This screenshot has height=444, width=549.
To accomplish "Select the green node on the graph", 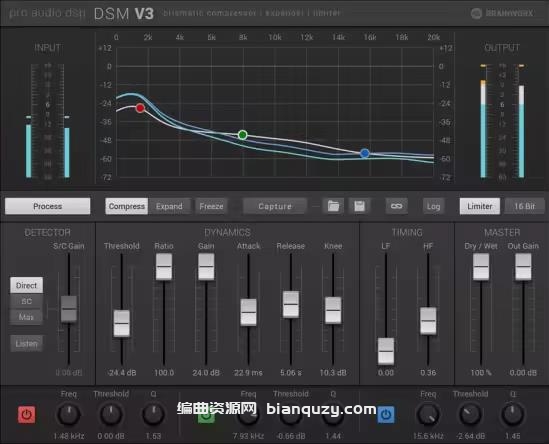I will pos(242,135).
